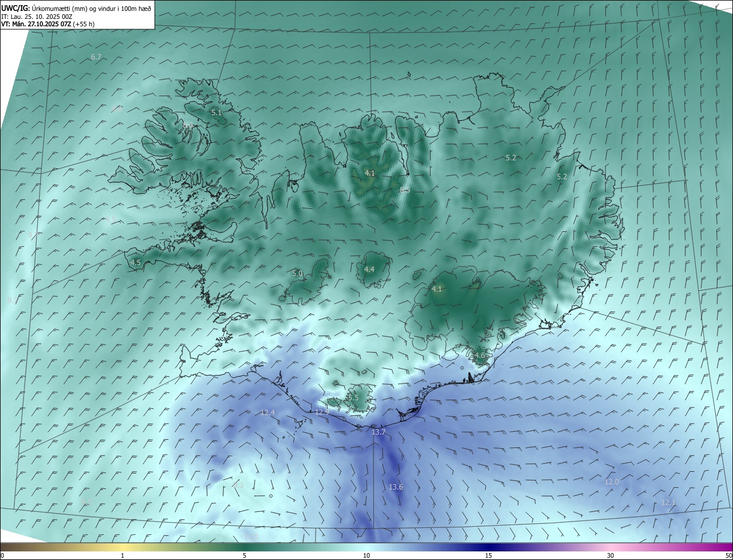Click the 12.4 value off the south coast
The height and width of the screenshot is (560, 733).
[268, 413]
